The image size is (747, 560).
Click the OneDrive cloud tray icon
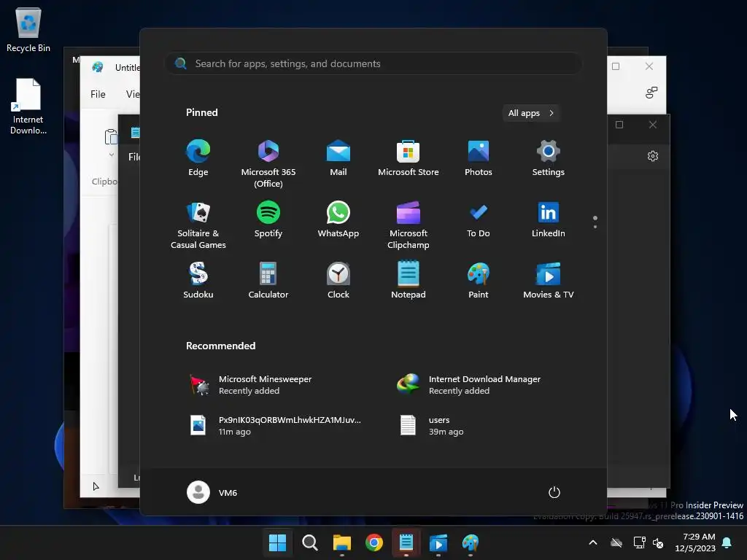tap(616, 542)
